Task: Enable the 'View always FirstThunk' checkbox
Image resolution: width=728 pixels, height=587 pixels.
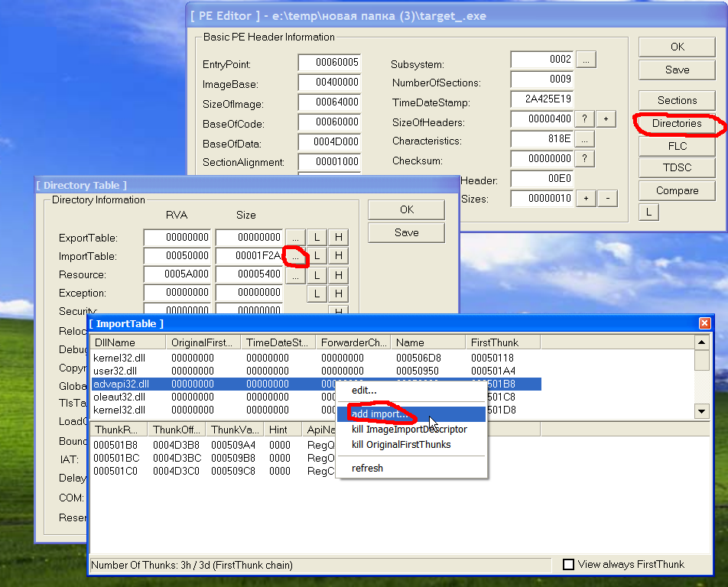Action: (568, 565)
